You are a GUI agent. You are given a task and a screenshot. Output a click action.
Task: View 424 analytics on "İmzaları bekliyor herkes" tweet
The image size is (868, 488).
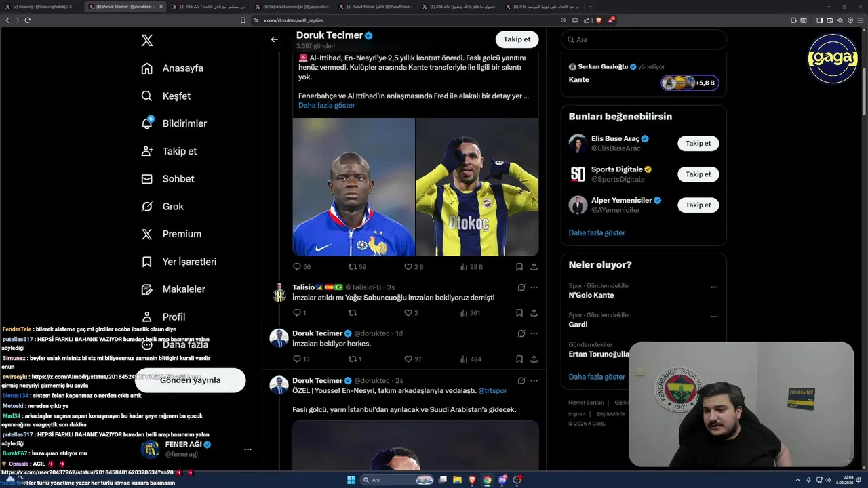point(471,359)
